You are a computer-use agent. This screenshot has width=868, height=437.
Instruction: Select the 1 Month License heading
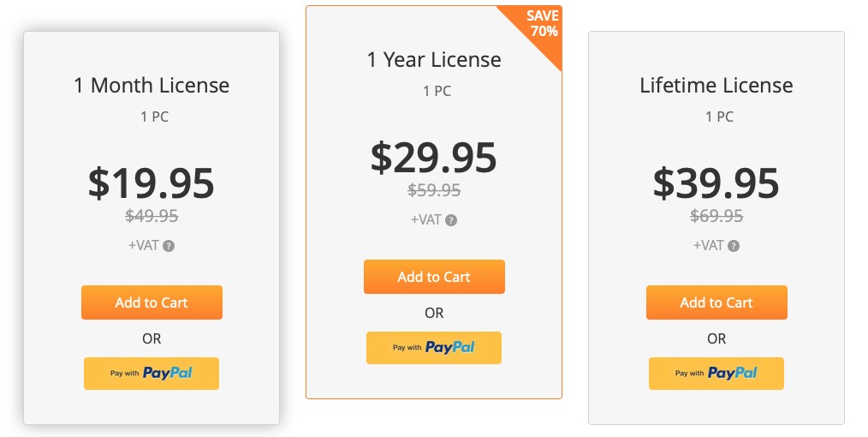click(x=152, y=86)
